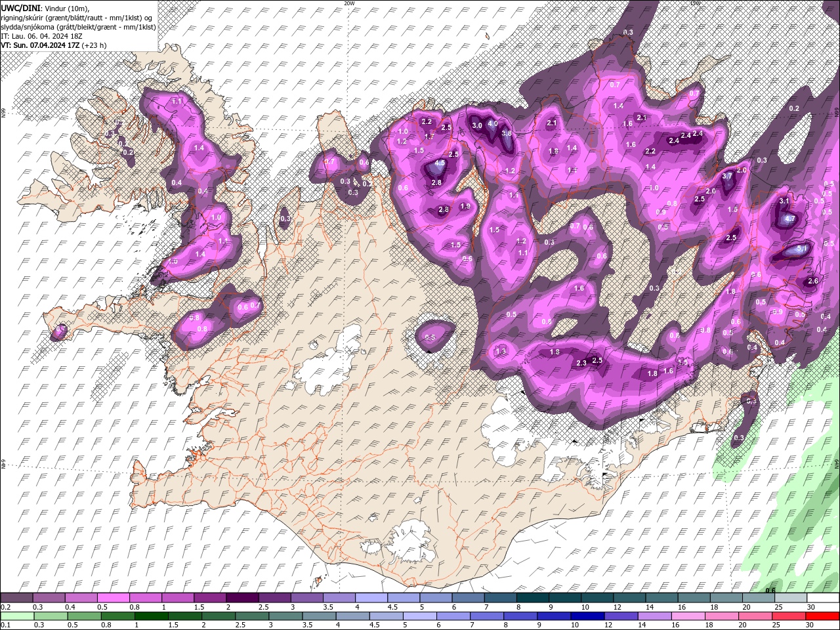This screenshot has width=840, height=630.
Task: Click the 5.1 precipitation value on map
Action: pyautogui.click(x=801, y=249)
